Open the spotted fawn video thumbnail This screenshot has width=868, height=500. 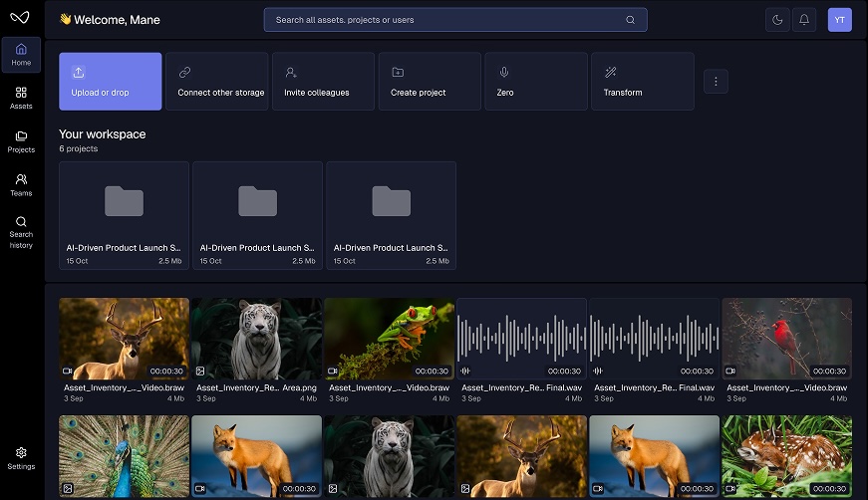coord(786,456)
